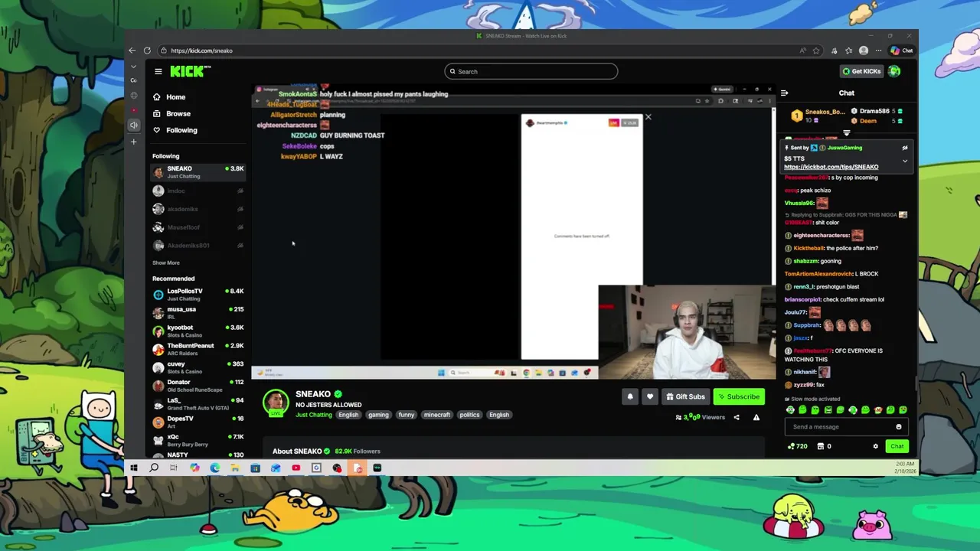Expand the pinned message with the chevron
This screenshot has height=551, width=980.
tap(905, 161)
